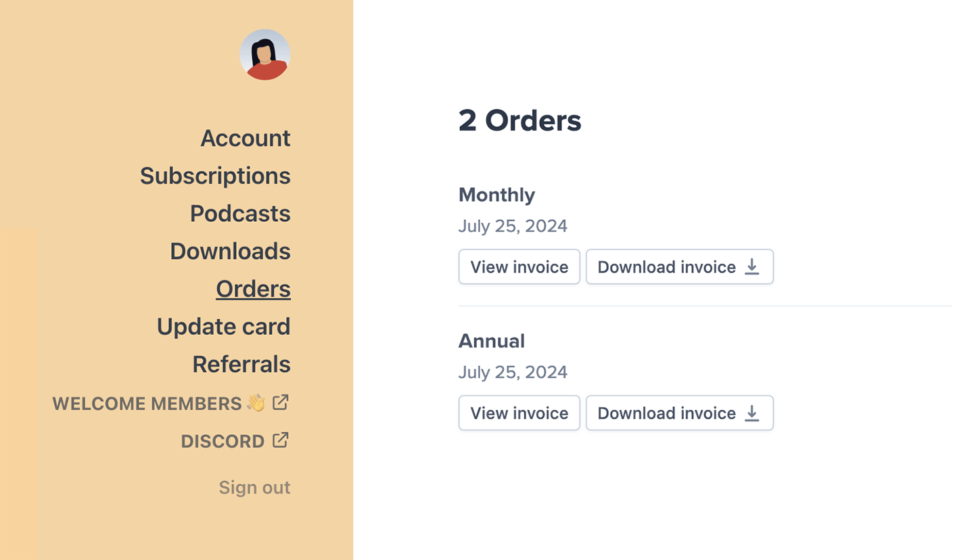974x560 pixels.
Task: Click download arrow icon for Monthly invoice
Action: click(x=751, y=267)
